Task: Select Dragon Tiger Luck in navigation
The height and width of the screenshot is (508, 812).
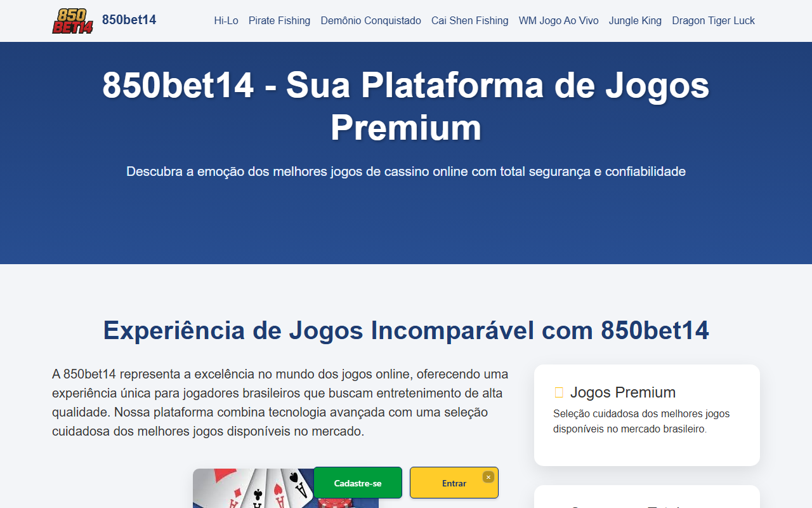Action: click(713, 20)
